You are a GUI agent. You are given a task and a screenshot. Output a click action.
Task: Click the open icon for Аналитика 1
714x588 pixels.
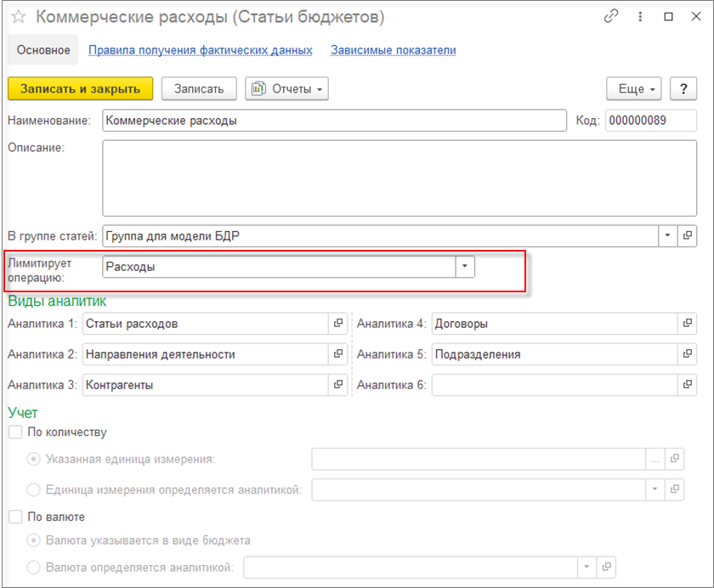(337, 323)
